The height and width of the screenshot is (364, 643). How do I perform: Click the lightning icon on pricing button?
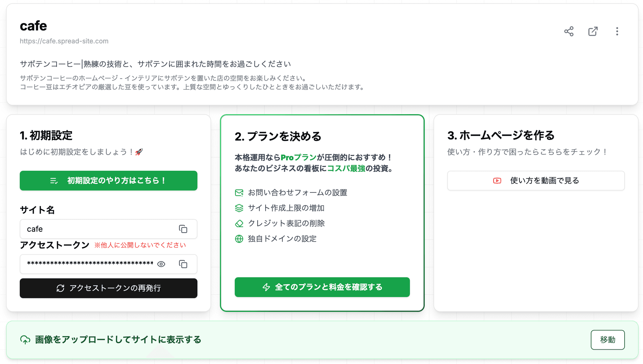[x=266, y=287]
